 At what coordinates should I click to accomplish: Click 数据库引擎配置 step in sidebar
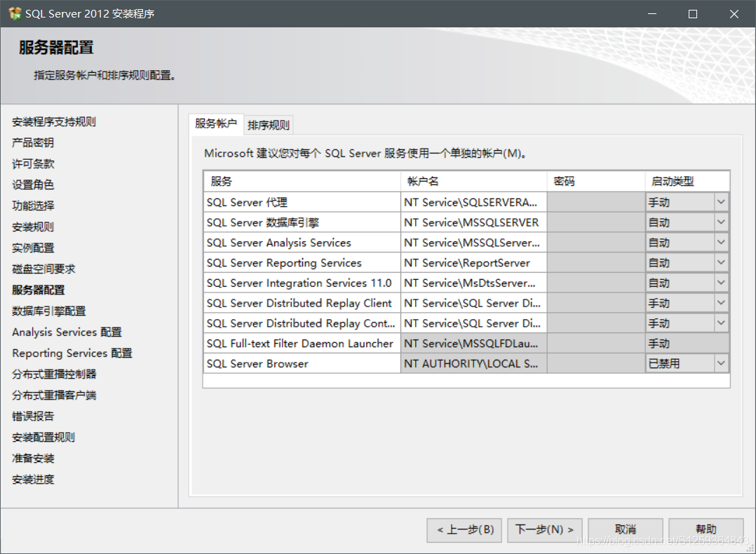48,311
